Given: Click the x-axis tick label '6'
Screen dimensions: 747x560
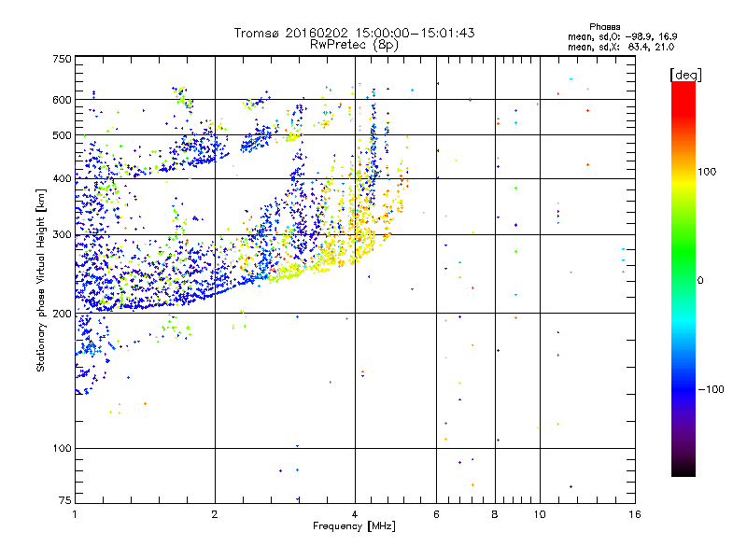Looking at the screenshot, I should (436, 514).
